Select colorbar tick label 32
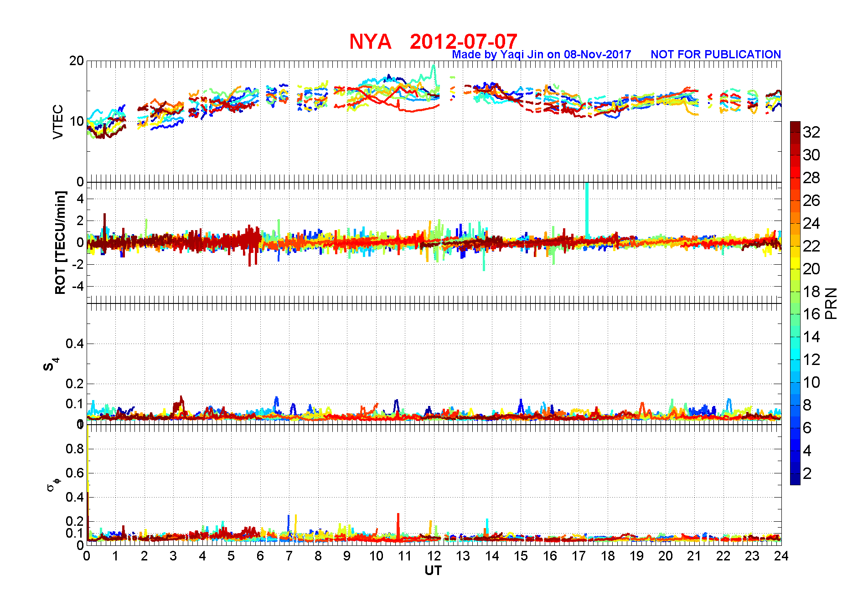This screenshot has width=868, height=606. 811,132
